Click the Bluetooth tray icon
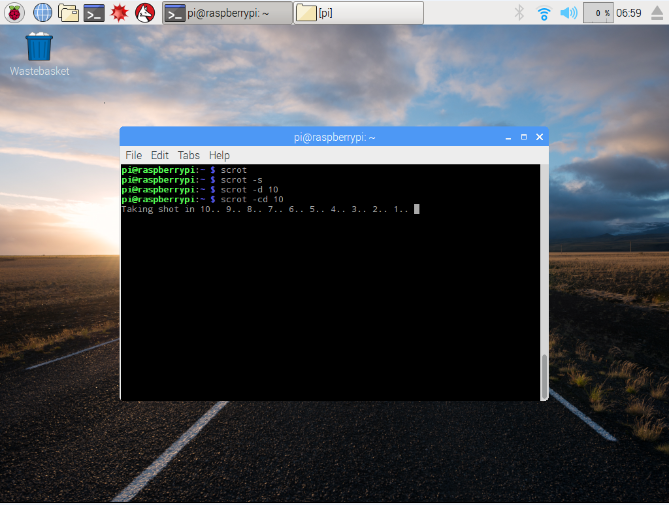 click(x=519, y=13)
